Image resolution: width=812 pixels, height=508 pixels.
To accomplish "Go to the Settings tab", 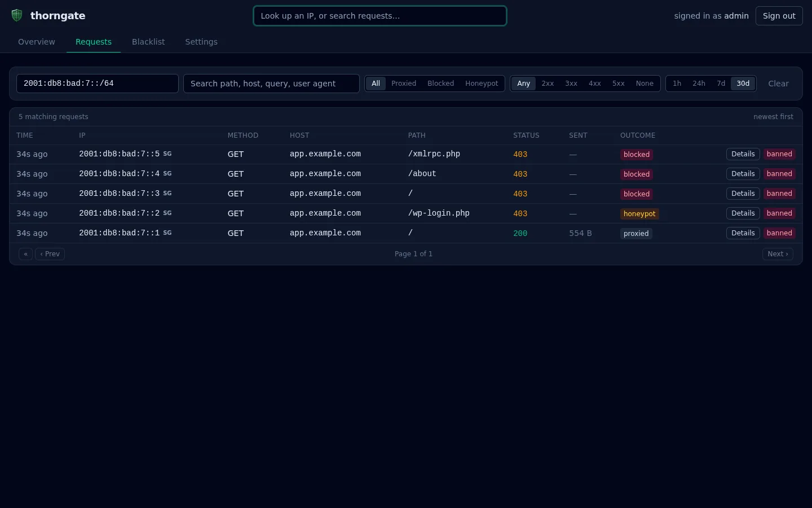I will pyautogui.click(x=201, y=42).
